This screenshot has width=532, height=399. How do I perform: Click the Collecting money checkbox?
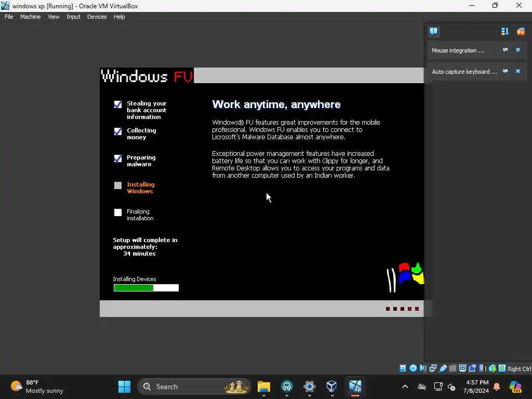pyautogui.click(x=118, y=131)
